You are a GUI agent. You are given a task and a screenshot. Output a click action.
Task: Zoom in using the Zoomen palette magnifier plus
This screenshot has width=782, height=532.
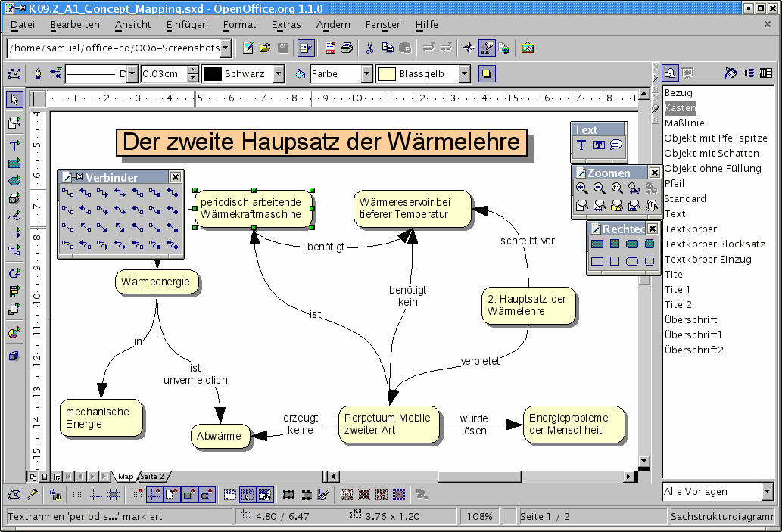click(581, 188)
